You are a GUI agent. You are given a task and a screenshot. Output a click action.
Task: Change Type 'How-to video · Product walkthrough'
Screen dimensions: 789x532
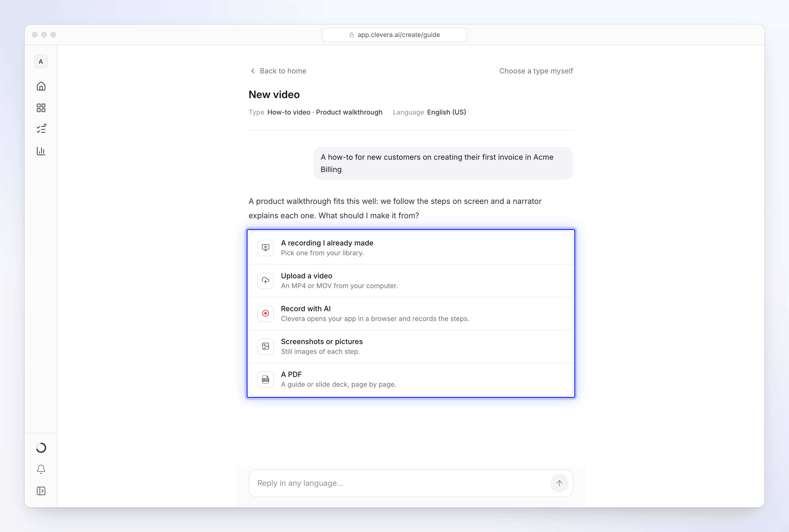pyautogui.click(x=325, y=112)
